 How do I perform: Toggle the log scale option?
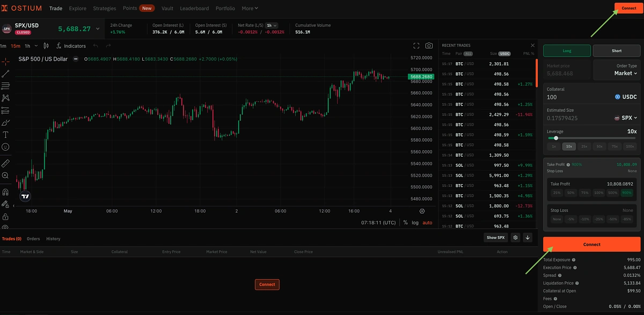(415, 222)
